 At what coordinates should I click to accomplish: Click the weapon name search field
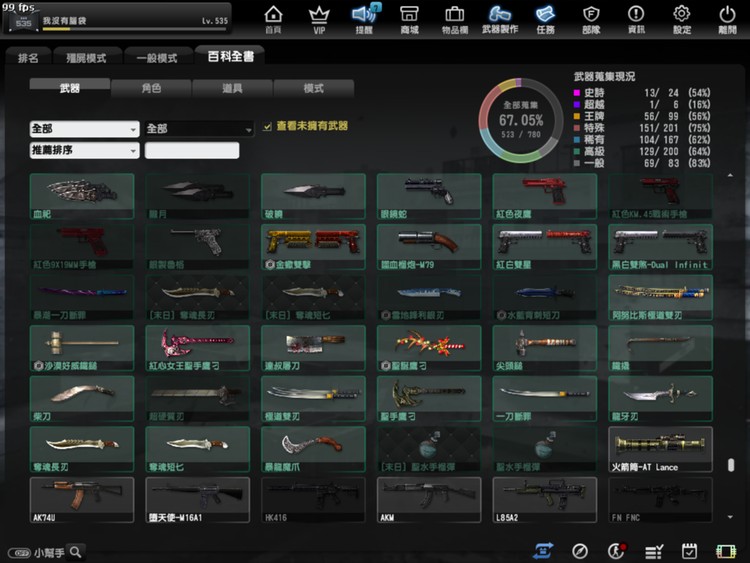192,150
